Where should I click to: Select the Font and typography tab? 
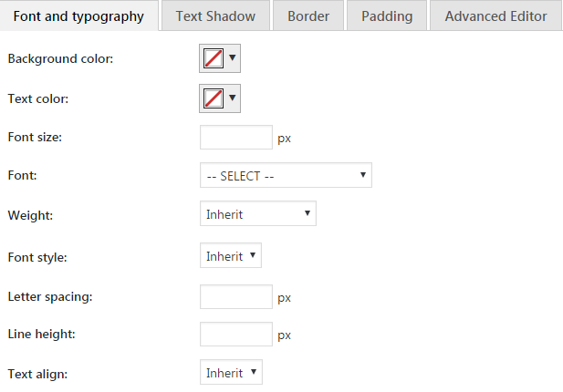(78, 15)
